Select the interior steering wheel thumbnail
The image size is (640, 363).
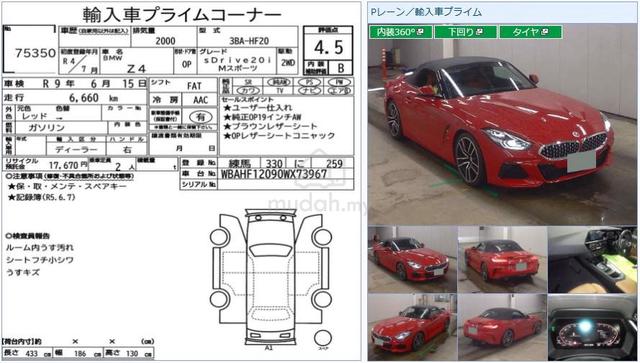592,259
